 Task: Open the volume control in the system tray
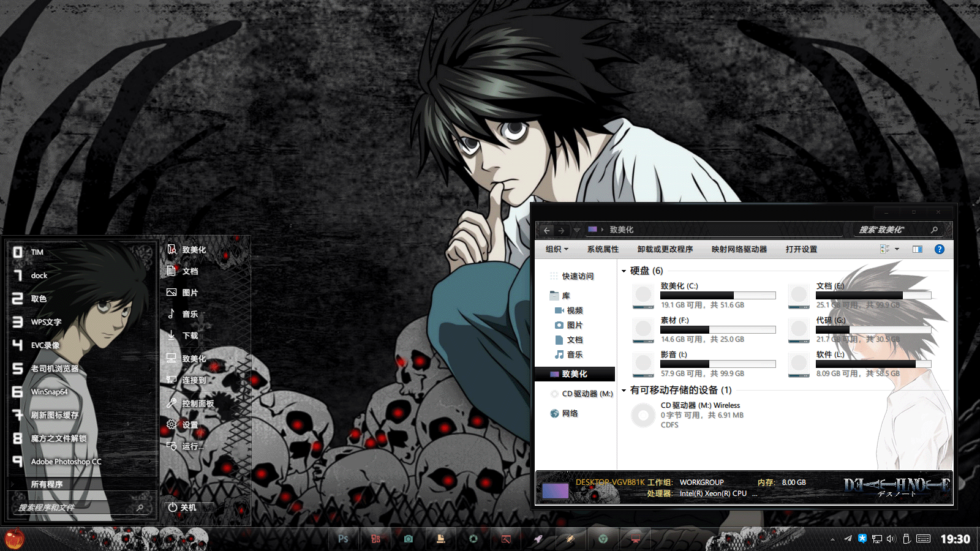(x=891, y=539)
